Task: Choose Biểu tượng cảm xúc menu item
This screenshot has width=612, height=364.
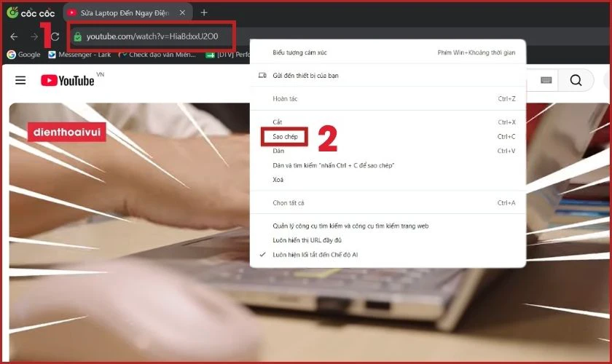Action: coord(388,52)
